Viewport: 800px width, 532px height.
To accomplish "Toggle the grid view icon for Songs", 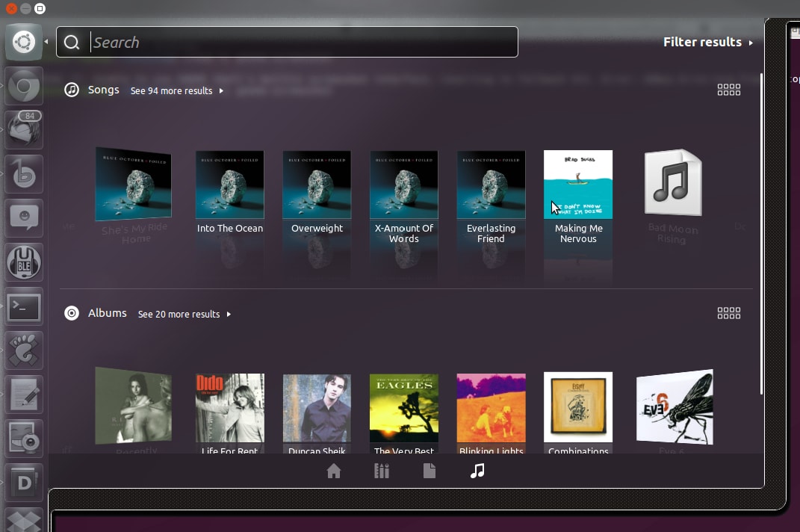I will click(728, 90).
